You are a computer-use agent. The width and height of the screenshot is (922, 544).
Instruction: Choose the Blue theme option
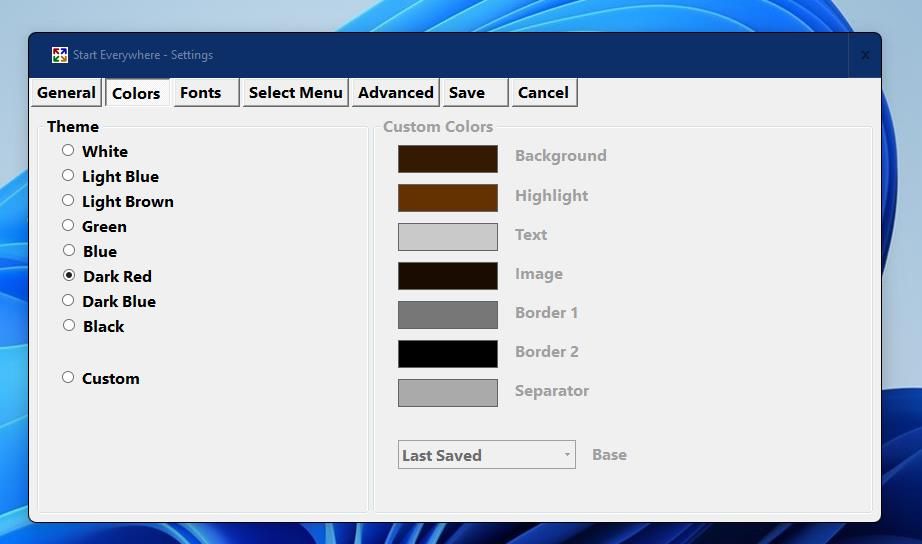pos(69,251)
